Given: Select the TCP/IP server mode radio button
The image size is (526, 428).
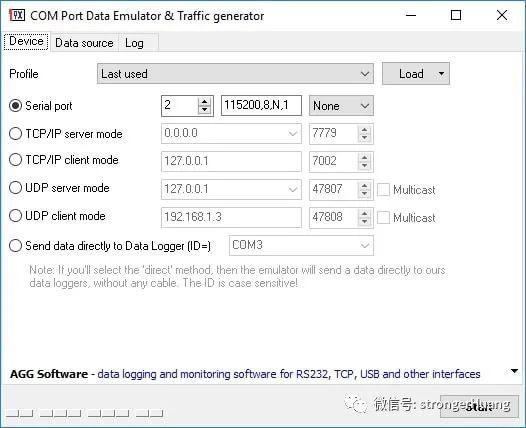Looking at the screenshot, I should (x=15, y=133).
